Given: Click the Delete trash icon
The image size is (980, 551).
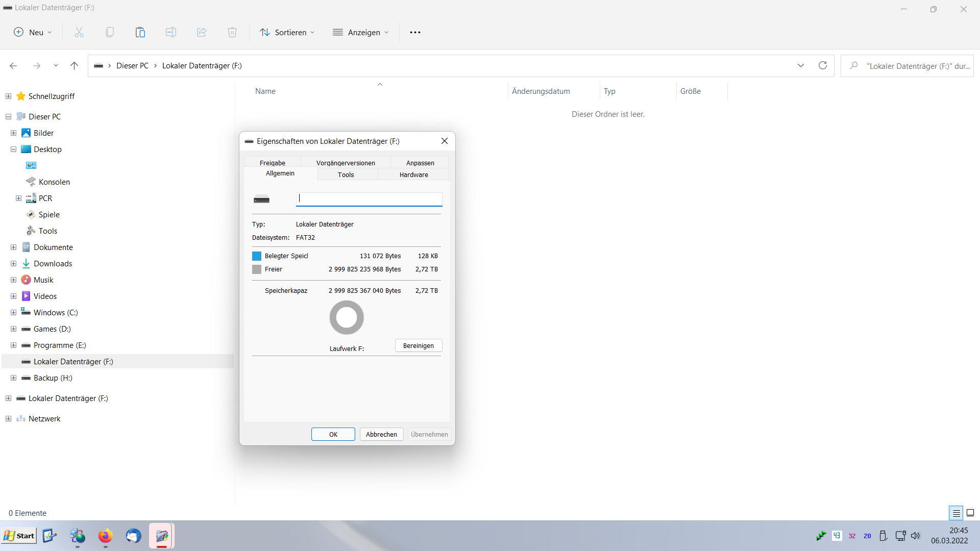Looking at the screenshot, I should coord(232,32).
